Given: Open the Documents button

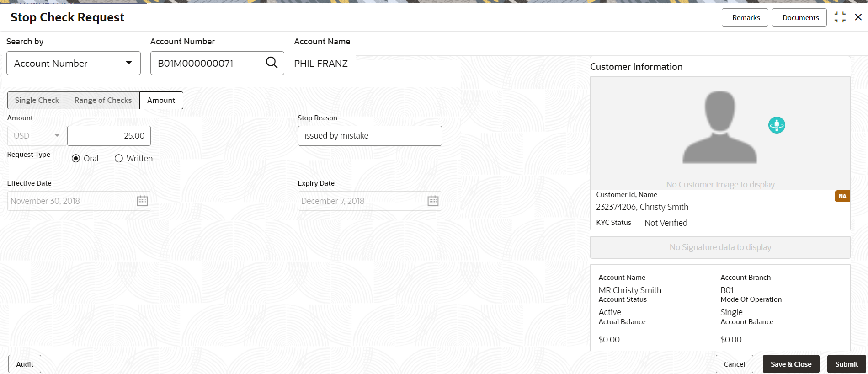Looking at the screenshot, I should [799, 17].
